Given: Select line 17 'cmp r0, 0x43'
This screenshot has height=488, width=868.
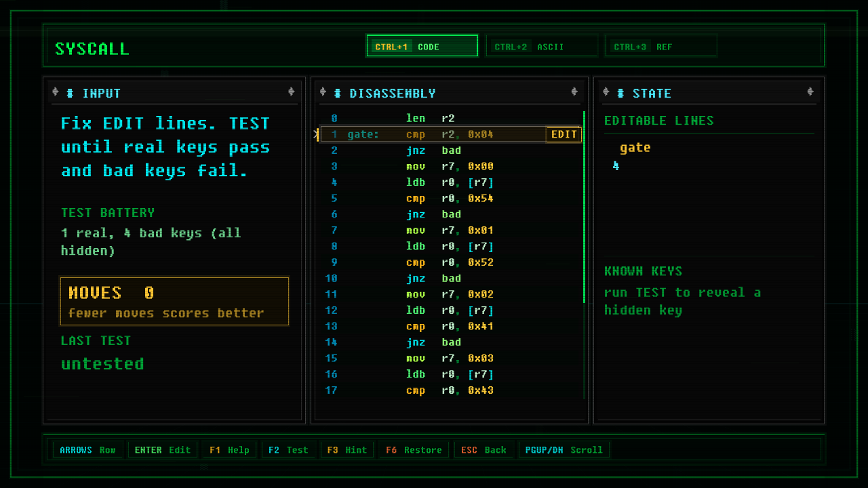Looking at the screenshot, I should [x=450, y=390].
